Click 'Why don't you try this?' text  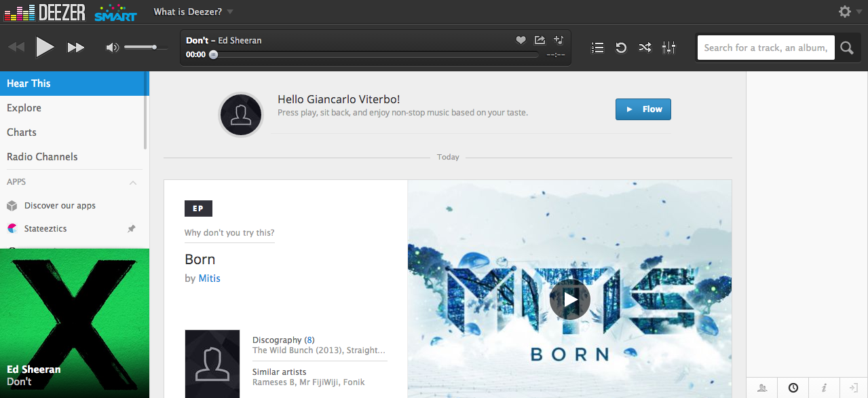[x=229, y=233]
